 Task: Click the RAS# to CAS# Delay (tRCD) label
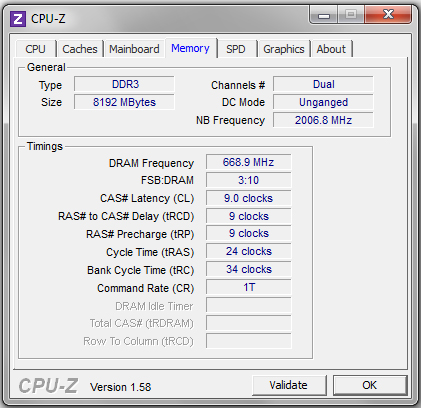(x=126, y=217)
